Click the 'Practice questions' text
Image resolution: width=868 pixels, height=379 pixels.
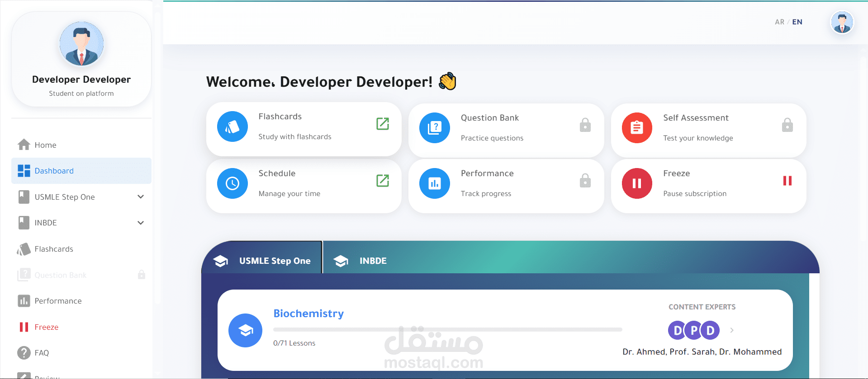click(492, 138)
